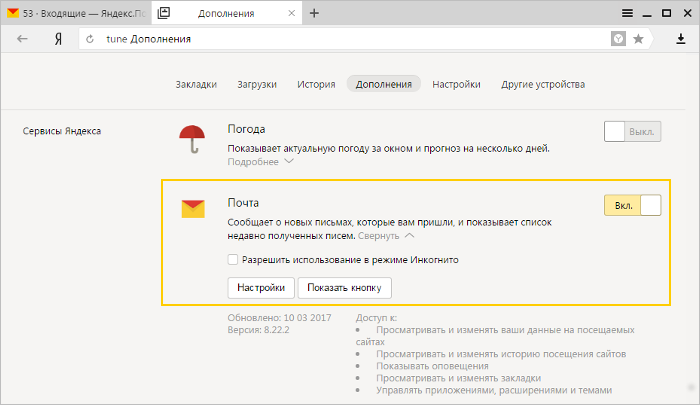
Task: Click the Погода extension title
Action: click(x=246, y=129)
